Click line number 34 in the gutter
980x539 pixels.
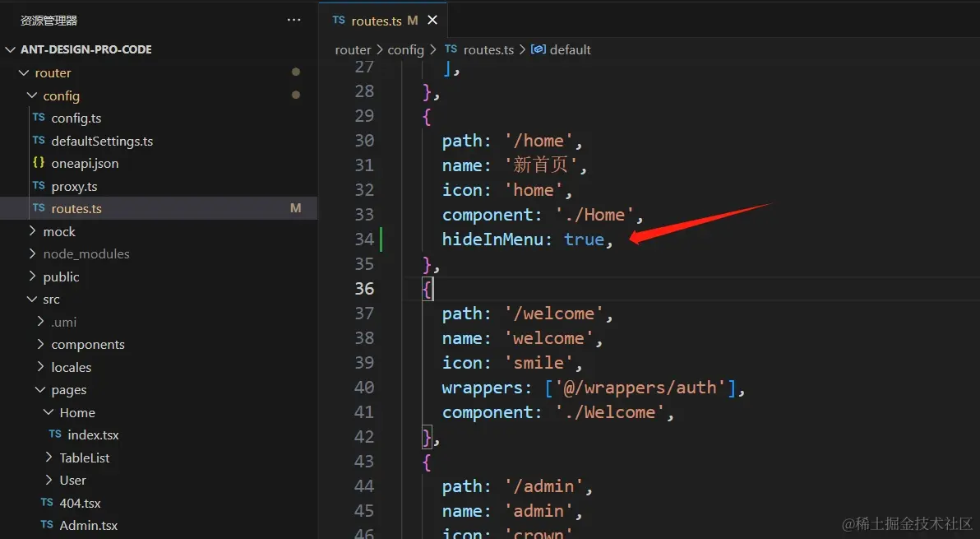[x=364, y=239]
